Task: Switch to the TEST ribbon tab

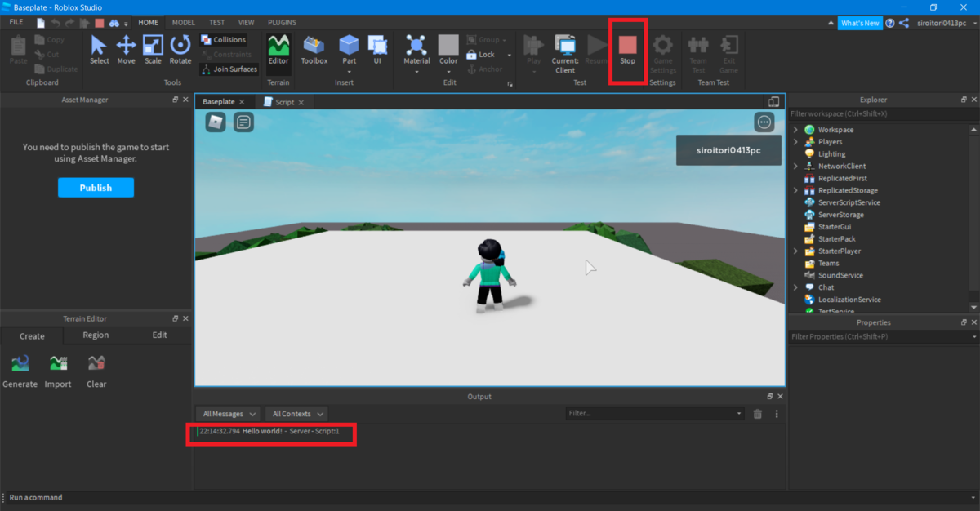Action: point(217,22)
